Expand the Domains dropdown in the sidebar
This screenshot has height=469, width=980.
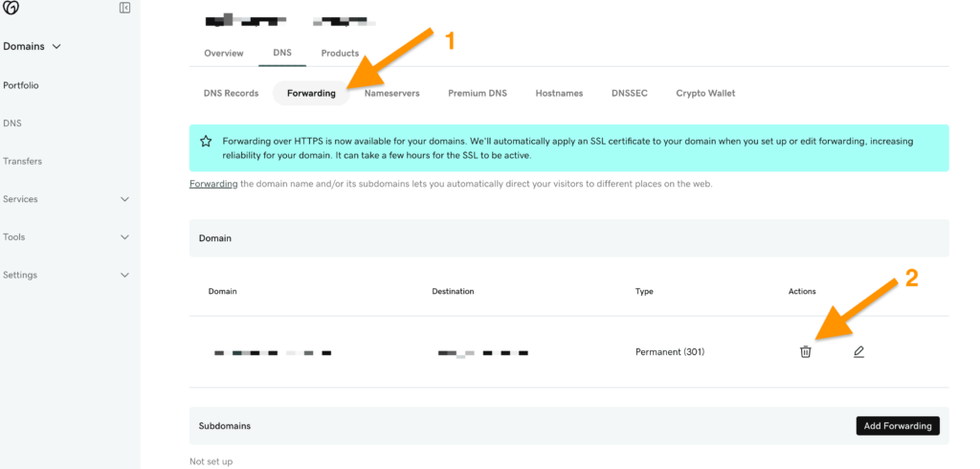32,46
